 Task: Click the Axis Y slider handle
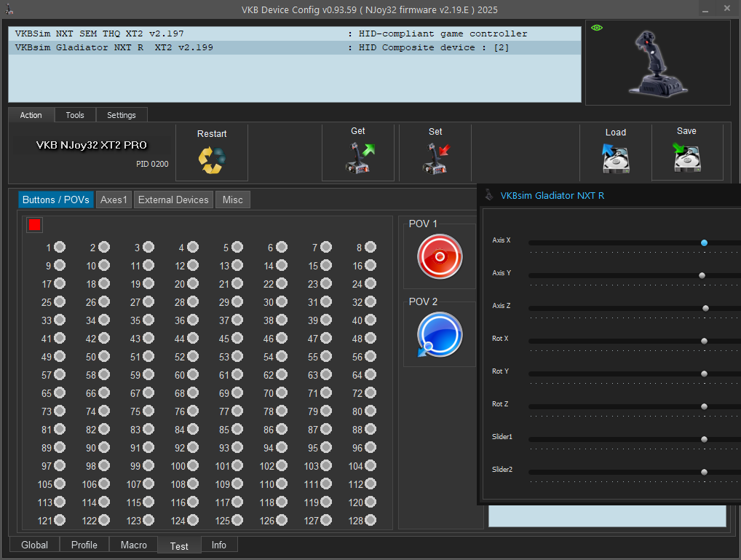[x=702, y=275]
